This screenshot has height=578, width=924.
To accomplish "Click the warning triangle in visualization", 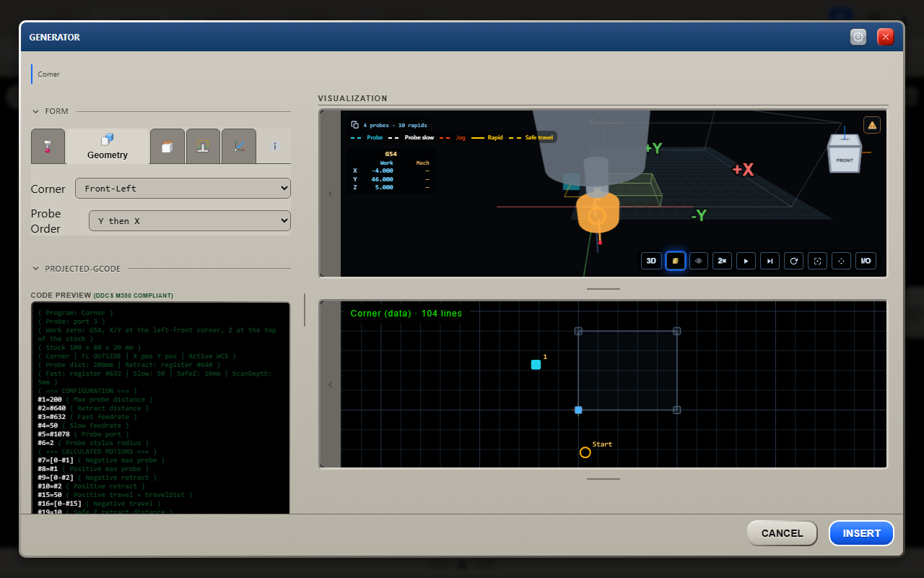I will coord(872,125).
